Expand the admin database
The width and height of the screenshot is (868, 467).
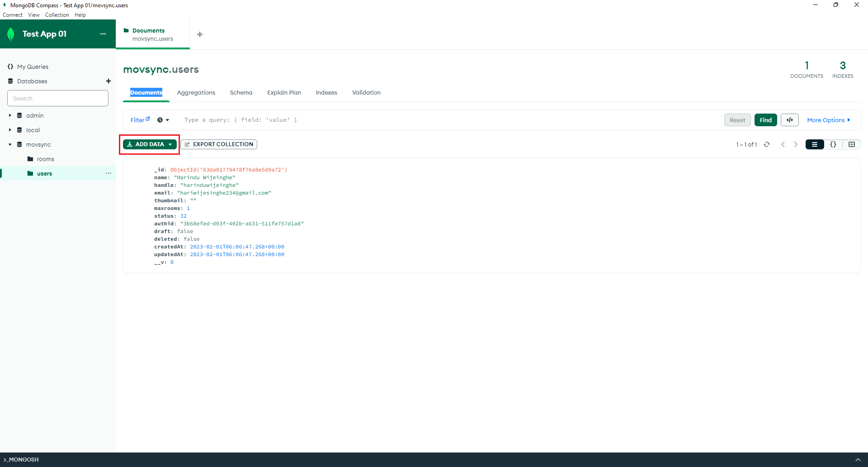(10, 115)
